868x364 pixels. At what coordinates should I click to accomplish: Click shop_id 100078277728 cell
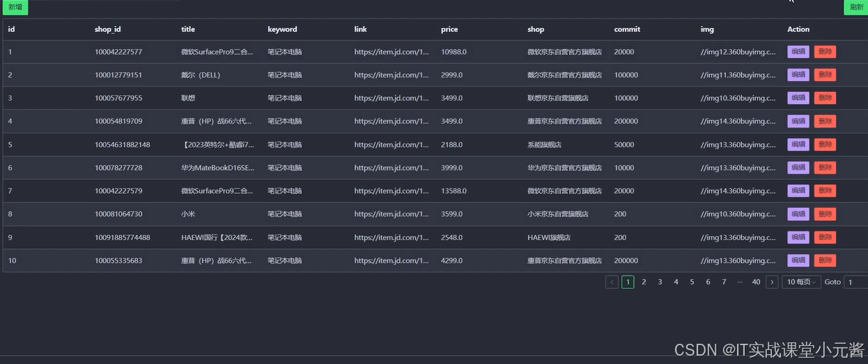point(118,167)
